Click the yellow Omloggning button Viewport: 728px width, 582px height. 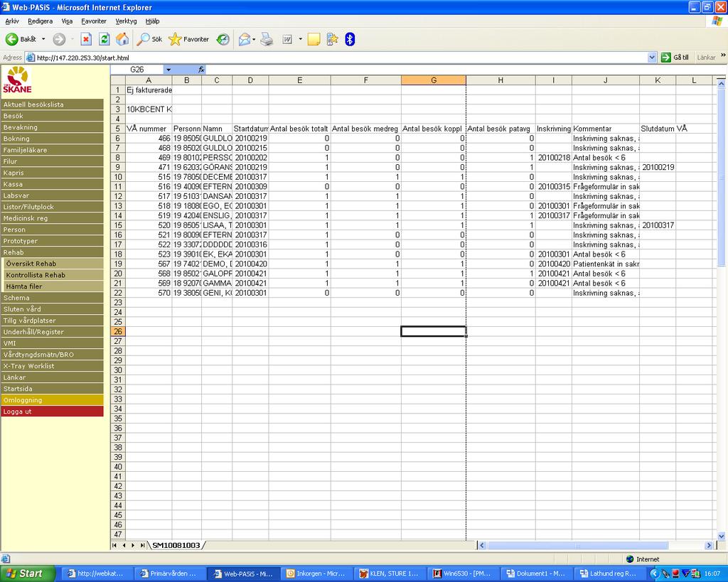click(x=52, y=400)
